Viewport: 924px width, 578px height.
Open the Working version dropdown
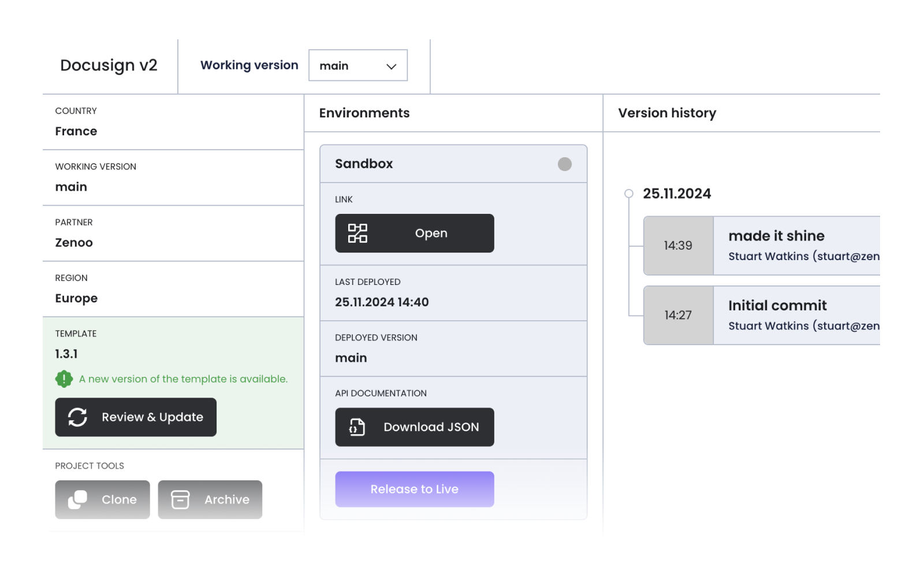click(x=357, y=65)
